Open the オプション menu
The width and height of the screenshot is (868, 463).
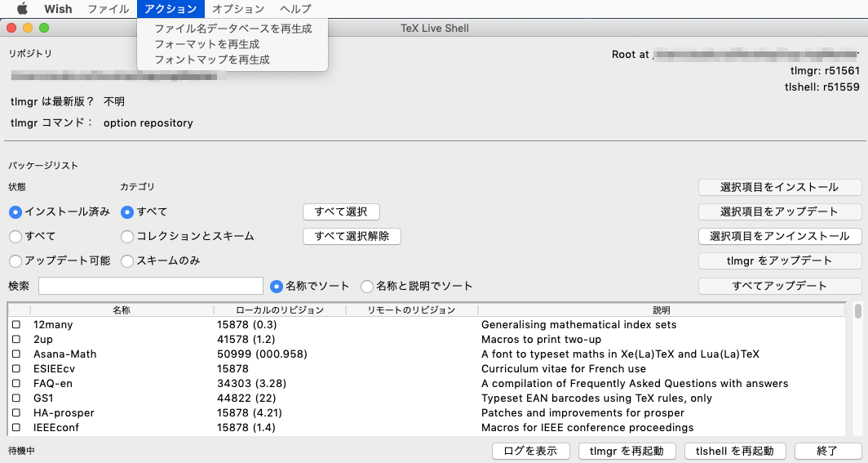tap(238, 9)
